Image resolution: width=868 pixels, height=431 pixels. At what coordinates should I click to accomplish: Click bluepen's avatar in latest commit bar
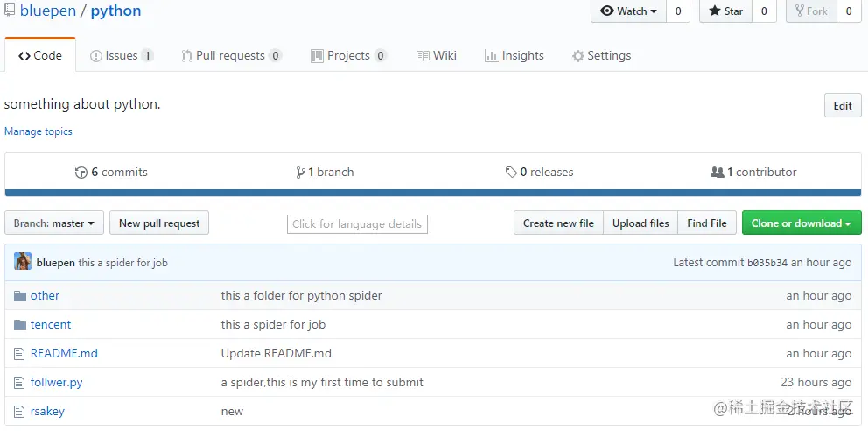(x=23, y=261)
